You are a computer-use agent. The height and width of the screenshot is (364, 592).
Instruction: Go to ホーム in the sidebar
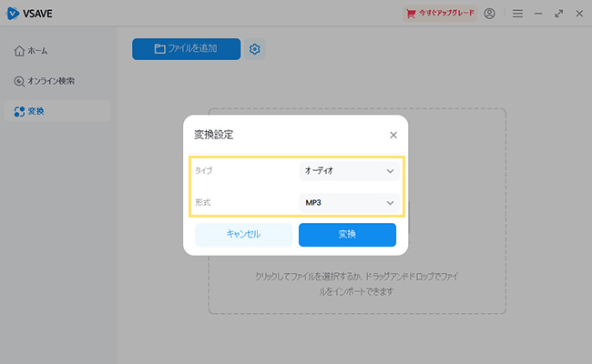tap(57, 51)
